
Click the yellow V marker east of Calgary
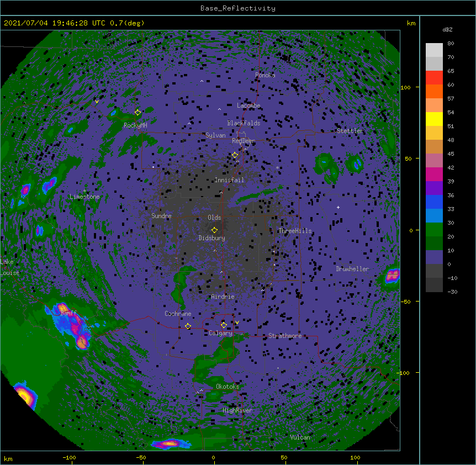click(x=237, y=323)
